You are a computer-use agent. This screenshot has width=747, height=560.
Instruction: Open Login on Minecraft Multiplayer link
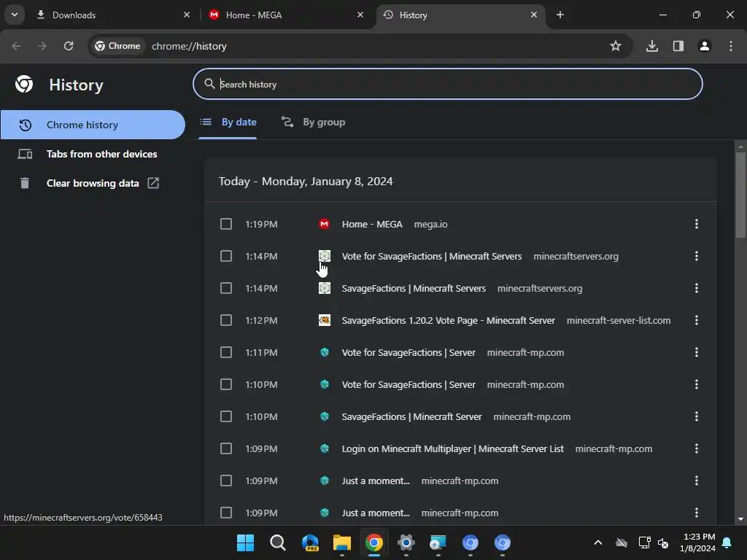[452, 448]
